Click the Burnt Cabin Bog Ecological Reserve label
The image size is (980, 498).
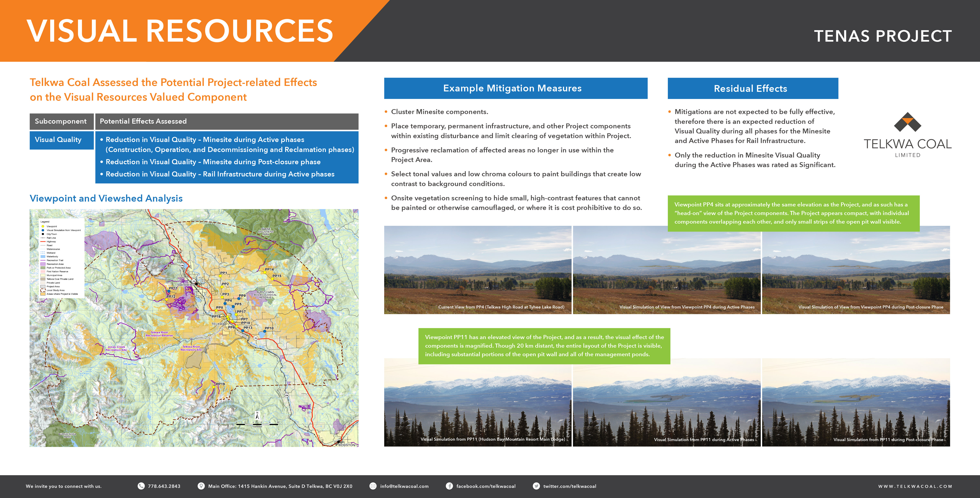point(265,295)
